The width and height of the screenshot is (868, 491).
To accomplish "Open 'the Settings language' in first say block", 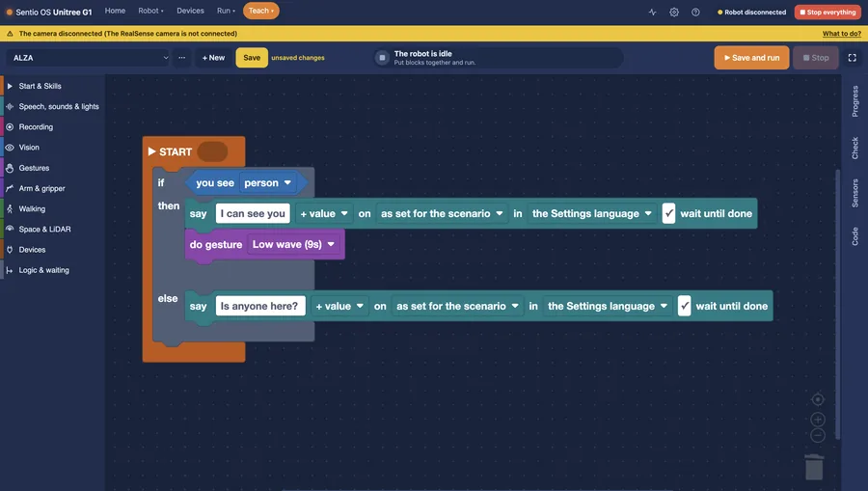I will point(592,214).
